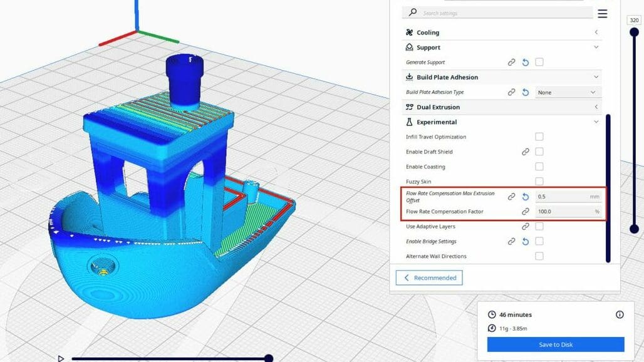Screen dimensions: 644x362
Task: Click link icon for Flow Rate Compensation Factor
Action: point(526,211)
